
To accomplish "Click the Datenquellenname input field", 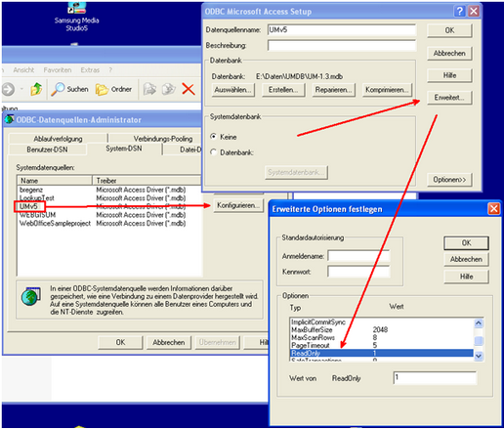I will coord(342,30).
